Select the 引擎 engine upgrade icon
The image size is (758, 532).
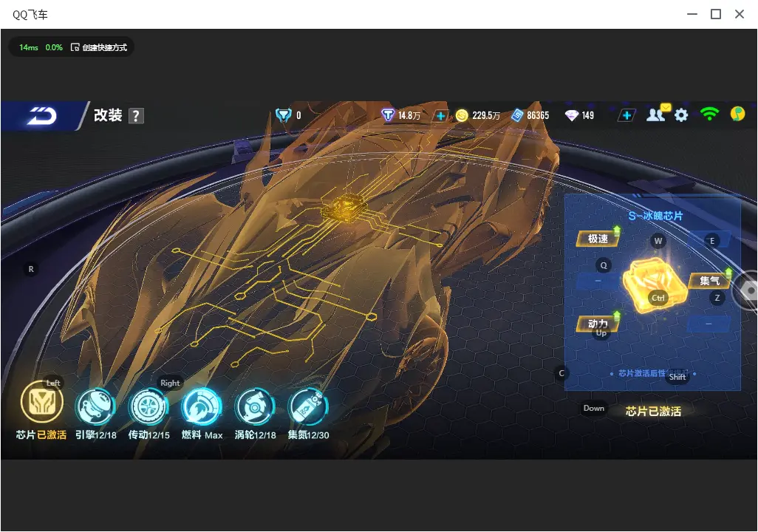point(95,406)
